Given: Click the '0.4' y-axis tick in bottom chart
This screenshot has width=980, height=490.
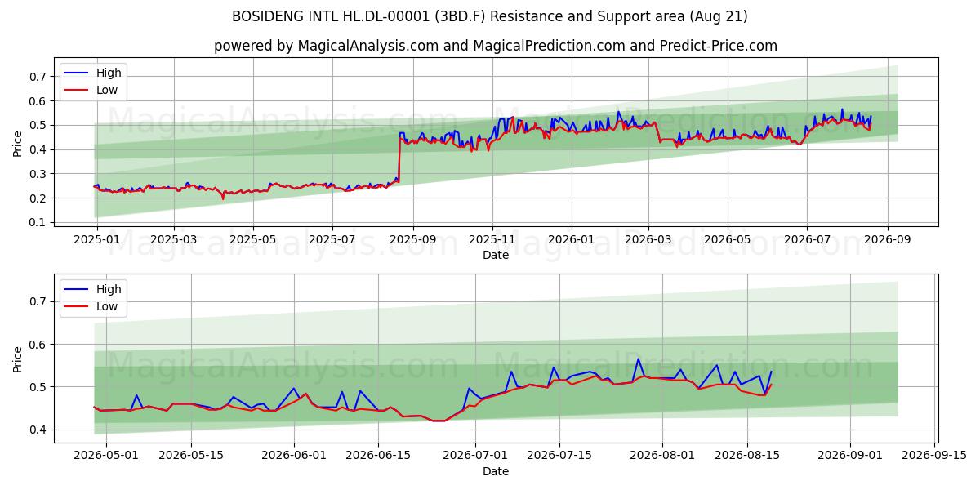Looking at the screenshot, I should pyautogui.click(x=40, y=430).
